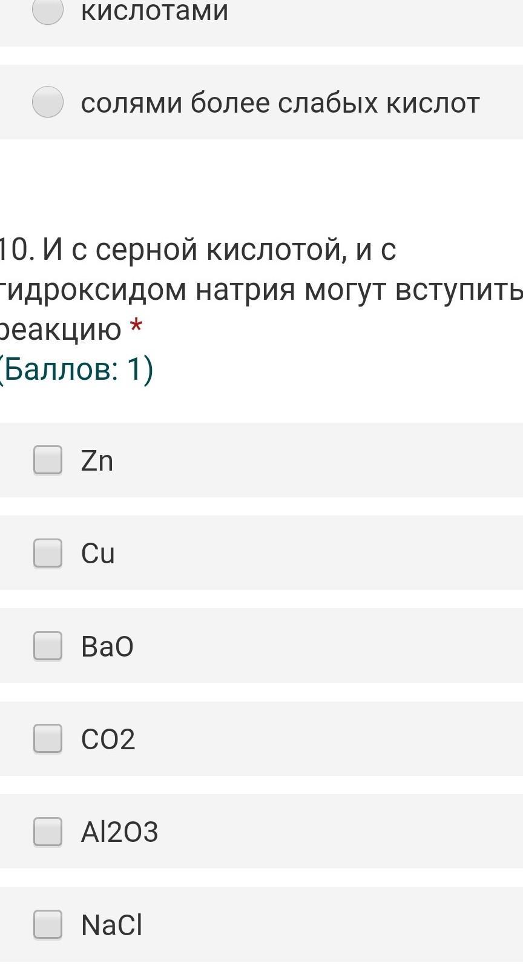Click the 'Zn' answer label text
The height and width of the screenshot is (980, 523).
[x=97, y=461]
